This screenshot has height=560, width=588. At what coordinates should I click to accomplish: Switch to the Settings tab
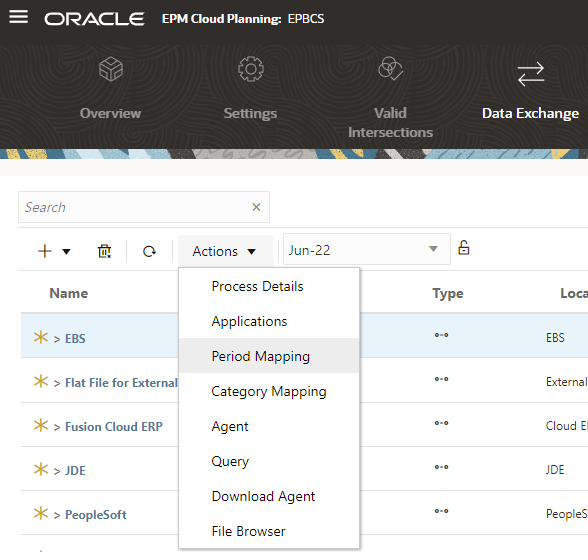[250, 114]
